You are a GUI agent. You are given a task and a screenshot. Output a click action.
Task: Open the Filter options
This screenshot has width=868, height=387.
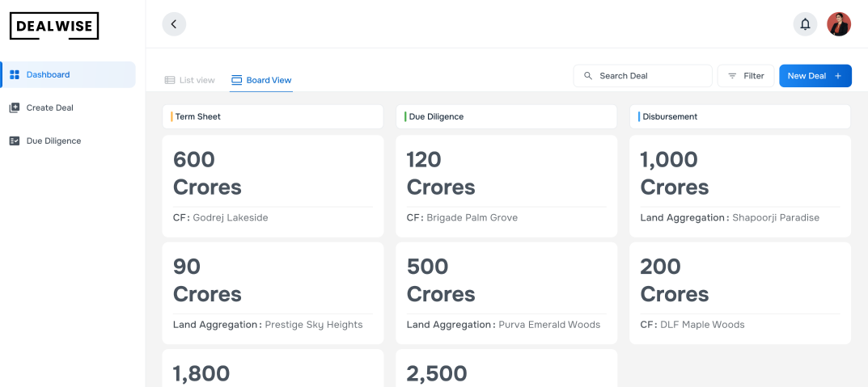coord(746,76)
